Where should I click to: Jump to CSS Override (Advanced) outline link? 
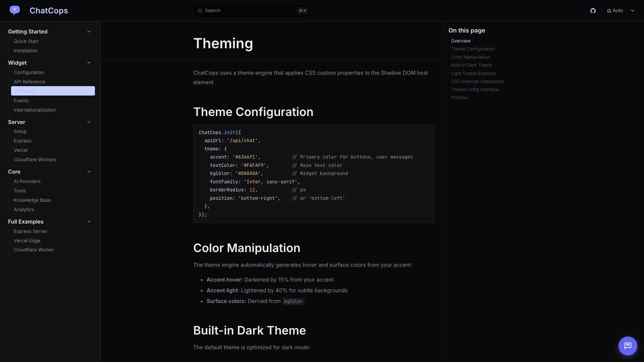pyautogui.click(x=478, y=81)
